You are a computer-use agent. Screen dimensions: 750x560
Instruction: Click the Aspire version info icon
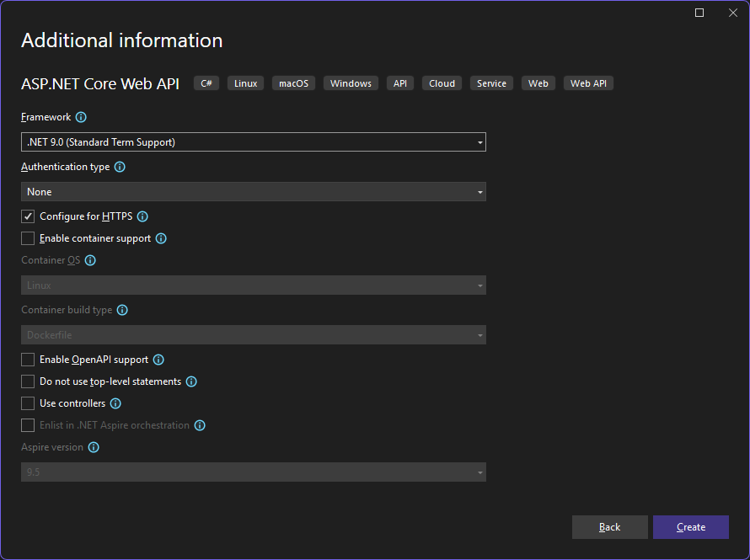tap(94, 447)
